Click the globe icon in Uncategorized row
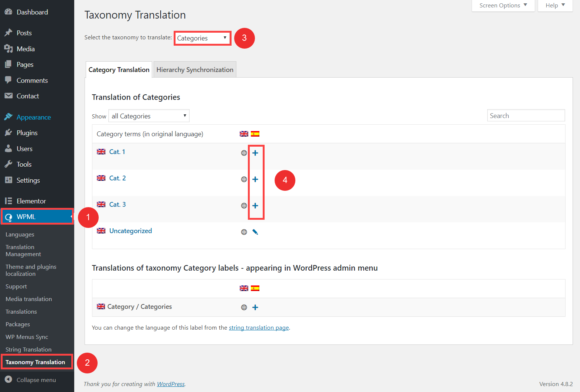The height and width of the screenshot is (392, 580). (x=244, y=232)
